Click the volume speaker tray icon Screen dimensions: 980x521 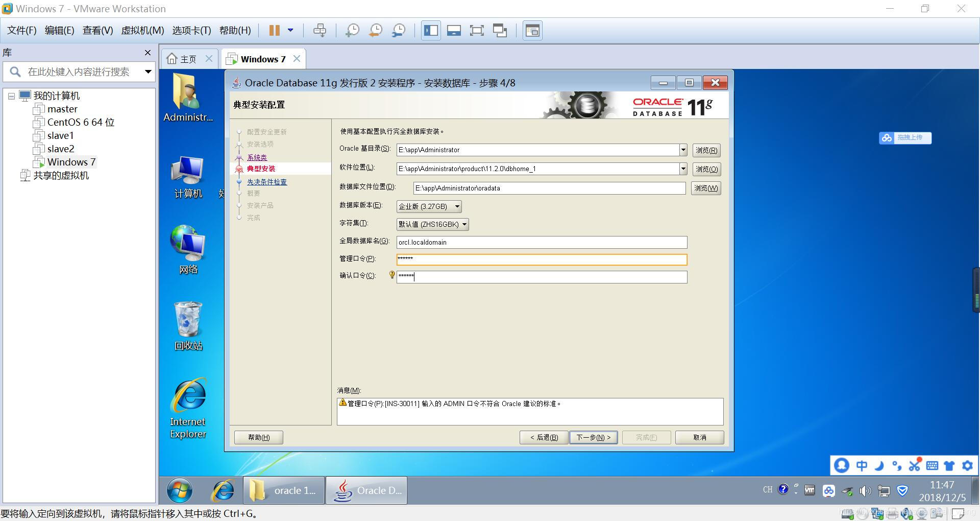865,491
